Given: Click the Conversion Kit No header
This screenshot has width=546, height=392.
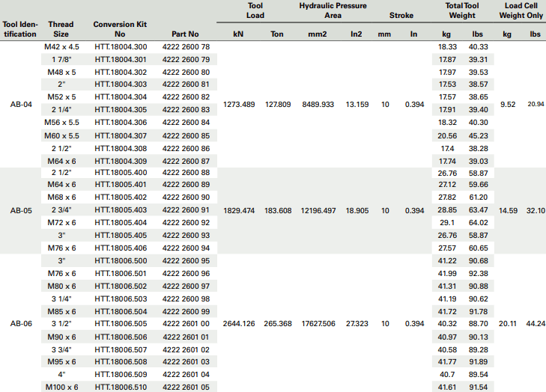Looking at the screenshot, I should pyautogui.click(x=120, y=29).
